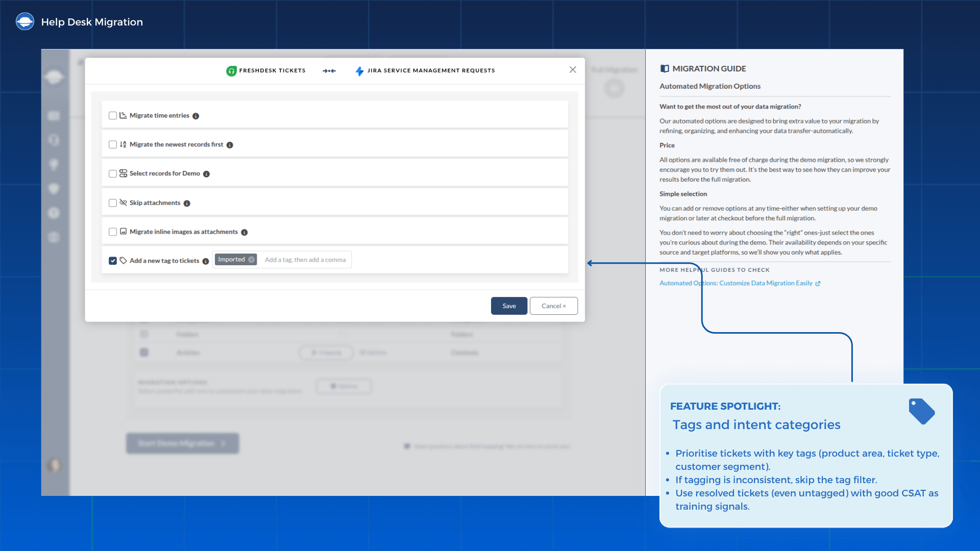Tick the Migrate the newest records first checkbox
Viewport: 980px width, 551px height.
point(113,145)
